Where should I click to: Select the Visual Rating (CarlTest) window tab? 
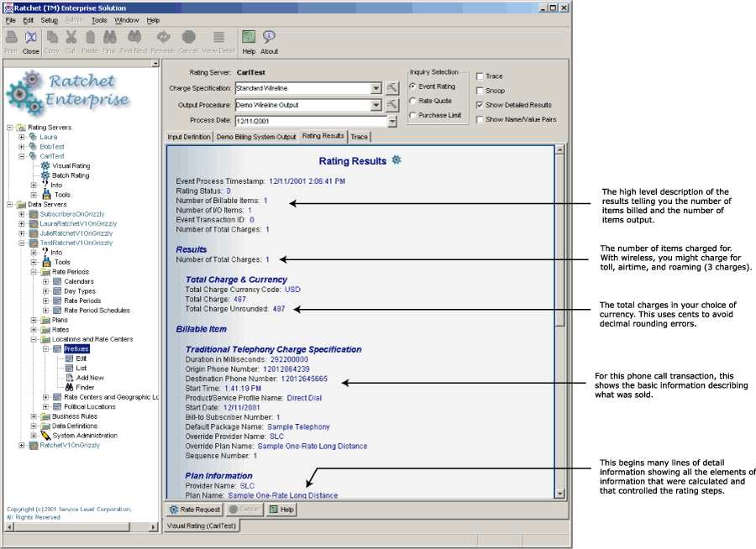pos(202,525)
